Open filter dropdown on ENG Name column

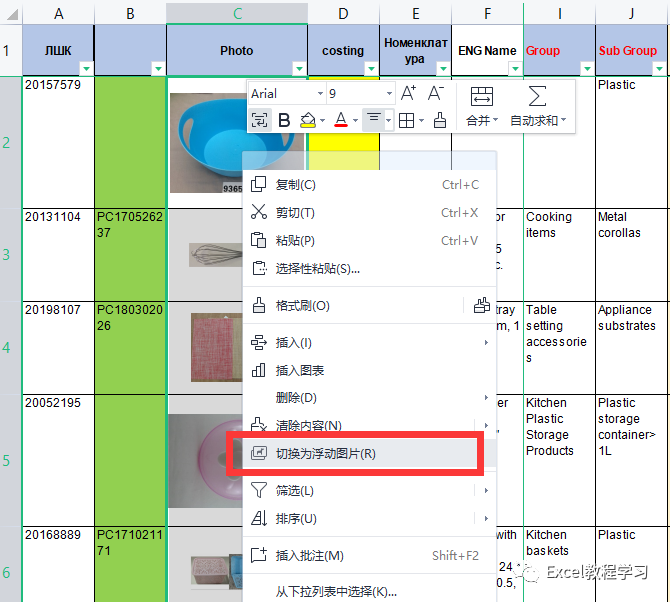[x=515, y=68]
